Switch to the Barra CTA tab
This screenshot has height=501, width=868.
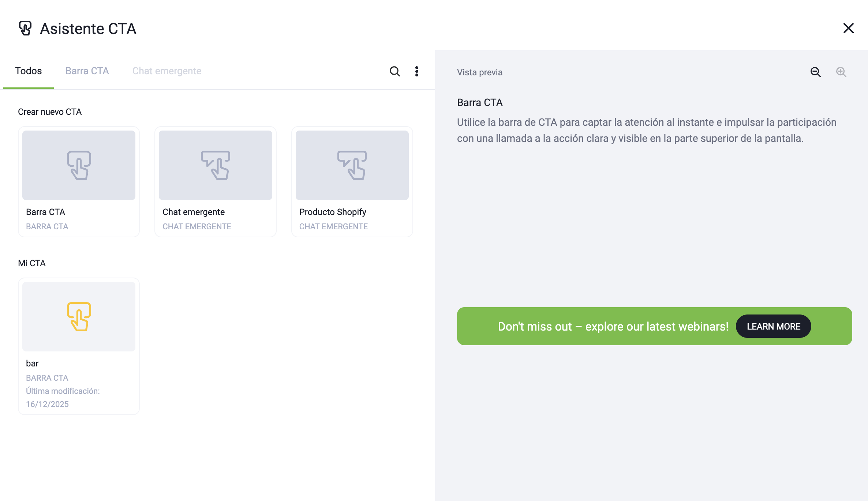[87, 71]
